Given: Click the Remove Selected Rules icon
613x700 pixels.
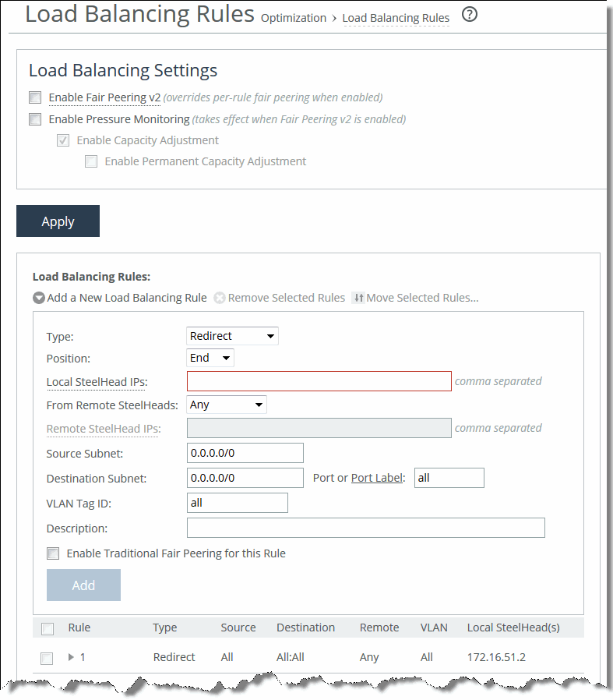Looking at the screenshot, I should [x=219, y=298].
